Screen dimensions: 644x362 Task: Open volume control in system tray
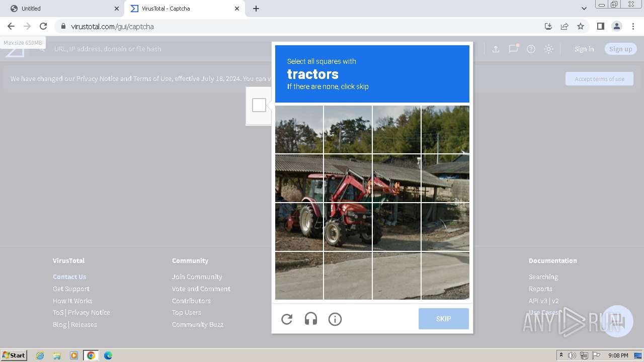pyautogui.click(x=572, y=355)
